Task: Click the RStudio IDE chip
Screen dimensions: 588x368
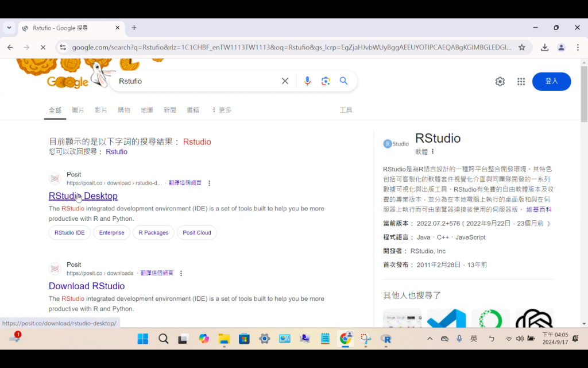Action: point(69,233)
